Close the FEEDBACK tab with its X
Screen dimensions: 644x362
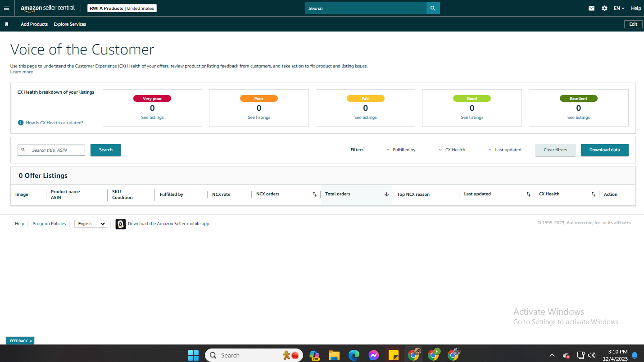pos(31,341)
